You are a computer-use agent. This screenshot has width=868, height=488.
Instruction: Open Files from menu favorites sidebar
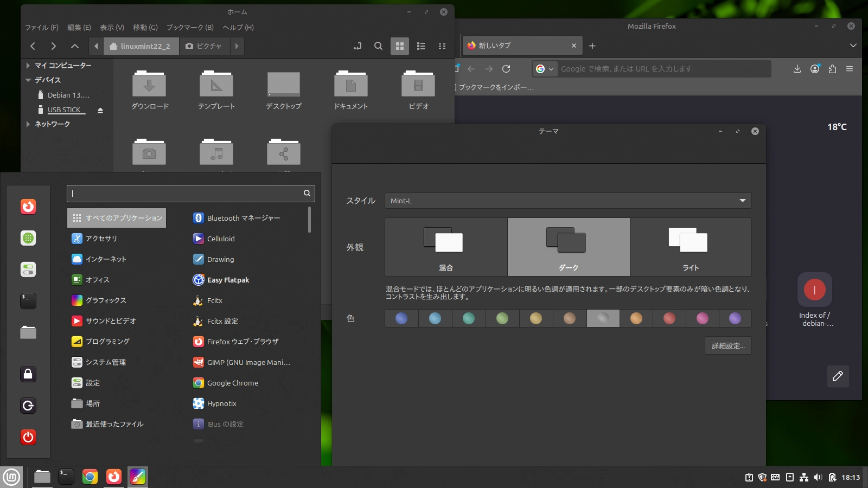(28, 332)
